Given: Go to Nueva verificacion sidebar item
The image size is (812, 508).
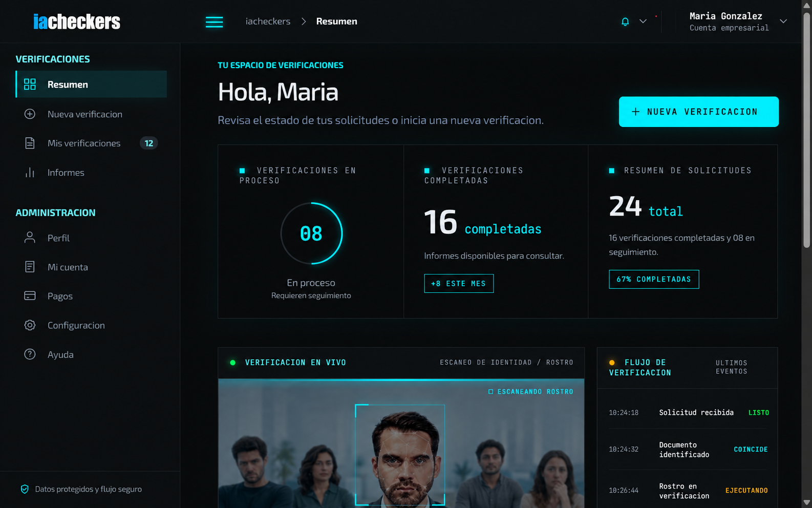Looking at the screenshot, I should pyautogui.click(x=91, y=114).
